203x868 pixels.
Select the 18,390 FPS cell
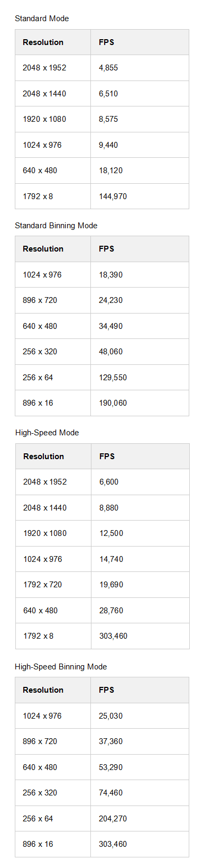140,275
